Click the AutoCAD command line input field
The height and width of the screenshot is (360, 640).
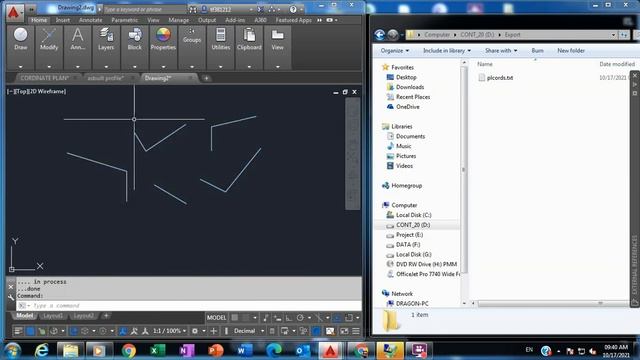[188, 306]
